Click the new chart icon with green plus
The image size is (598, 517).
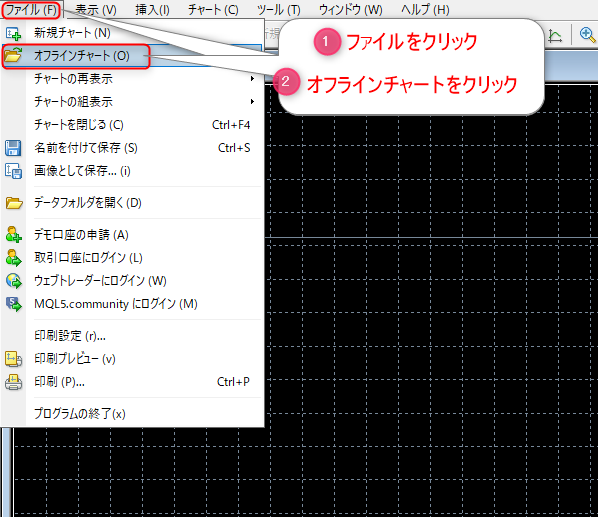pos(13,34)
